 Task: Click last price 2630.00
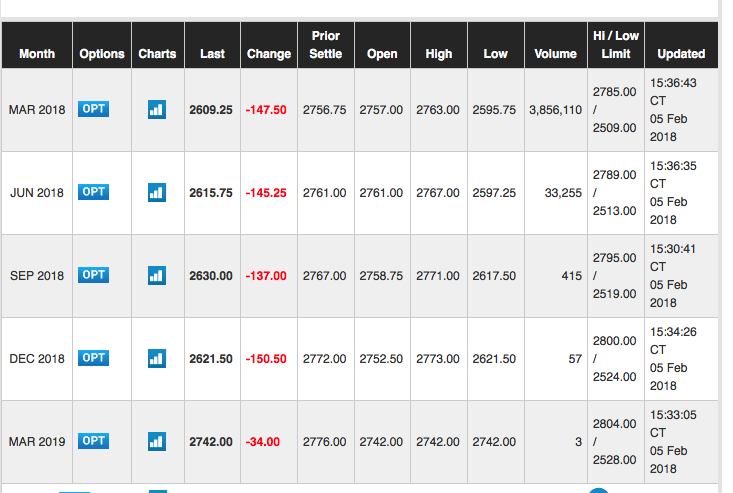click(x=211, y=276)
